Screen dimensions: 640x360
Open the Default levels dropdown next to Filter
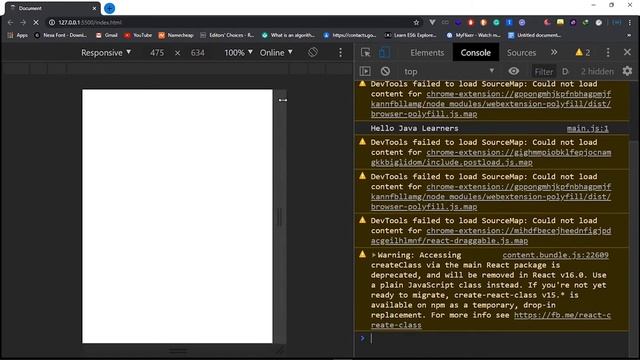565,71
